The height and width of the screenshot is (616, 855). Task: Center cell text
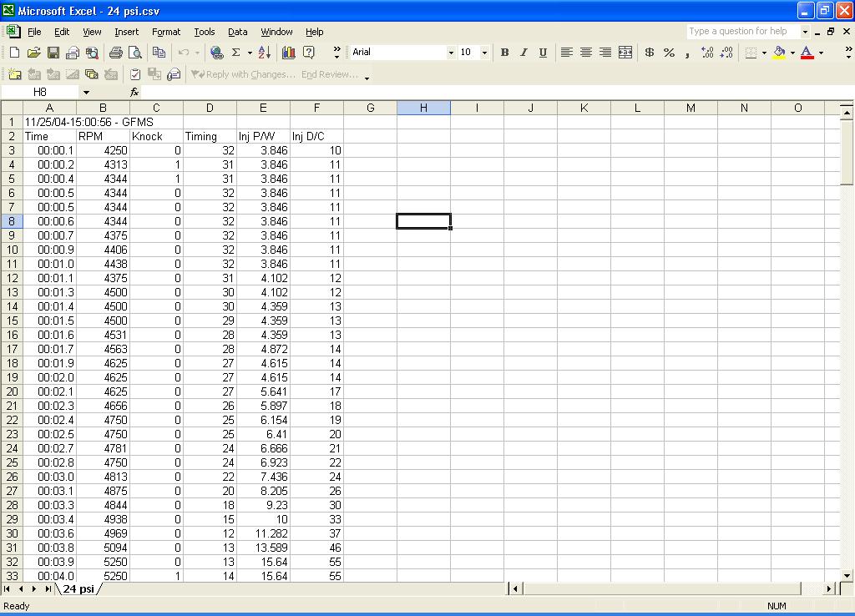(585, 53)
